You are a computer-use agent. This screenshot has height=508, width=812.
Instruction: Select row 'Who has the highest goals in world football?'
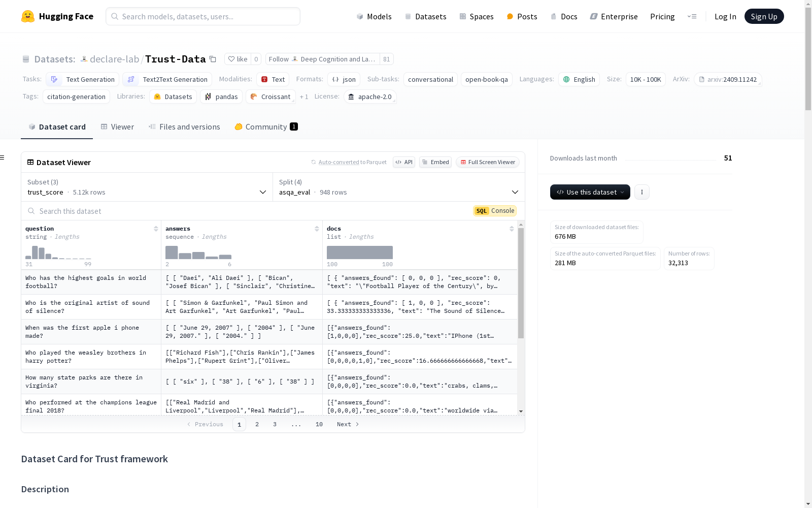pyautogui.click(x=269, y=282)
